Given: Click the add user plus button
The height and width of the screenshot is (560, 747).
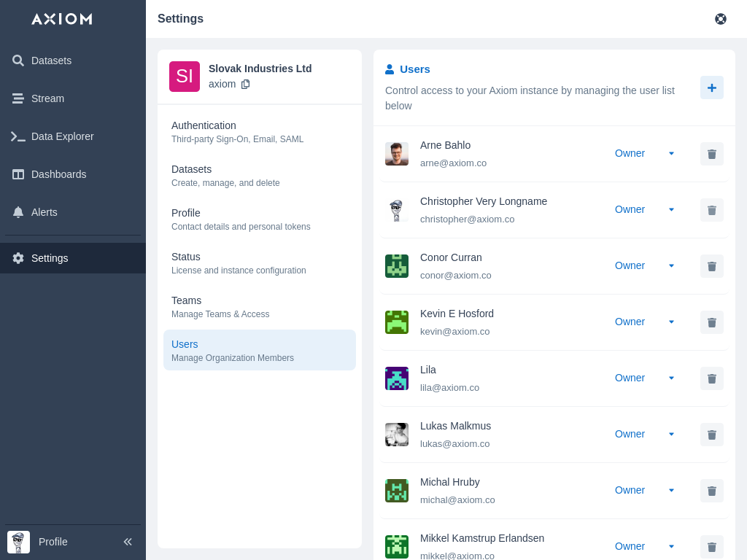Looking at the screenshot, I should [711, 87].
